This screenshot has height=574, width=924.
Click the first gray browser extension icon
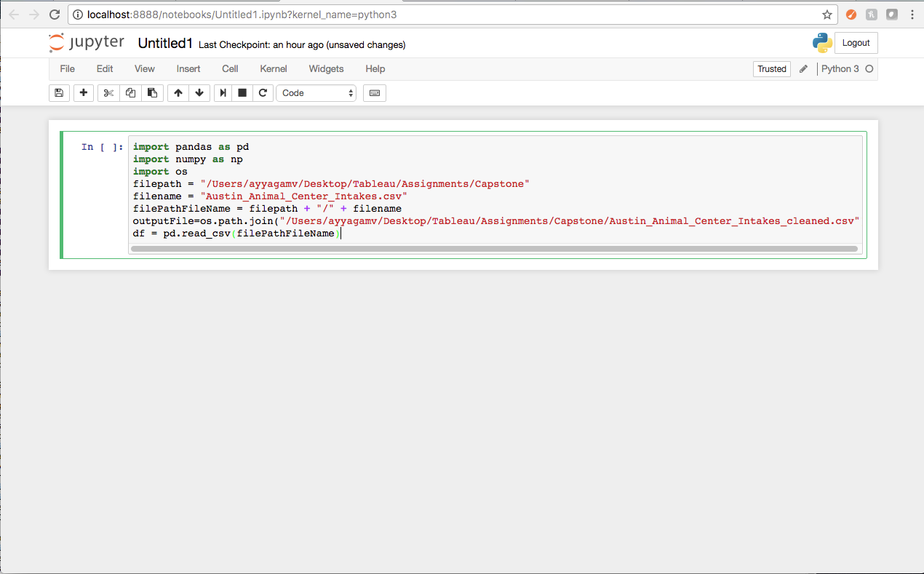tap(872, 15)
